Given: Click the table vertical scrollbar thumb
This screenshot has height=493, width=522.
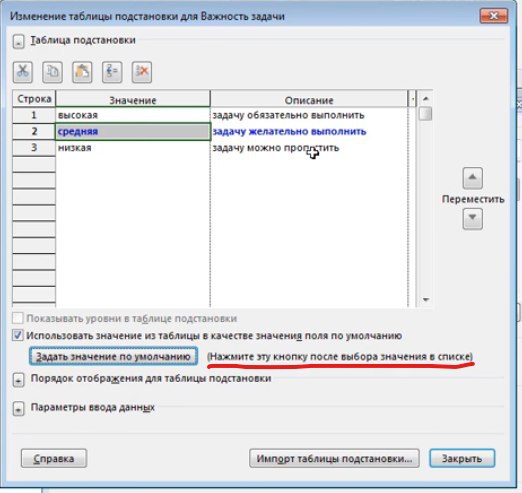Looking at the screenshot, I should (x=425, y=113).
